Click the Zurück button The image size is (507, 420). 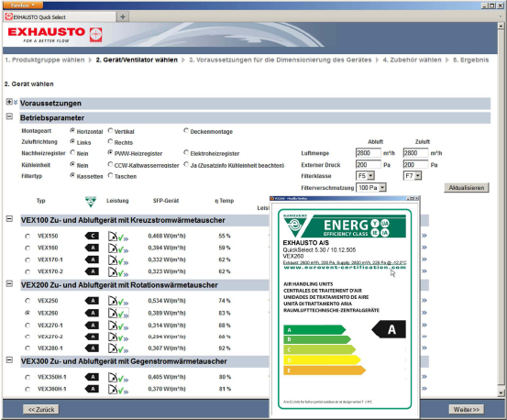point(41,410)
